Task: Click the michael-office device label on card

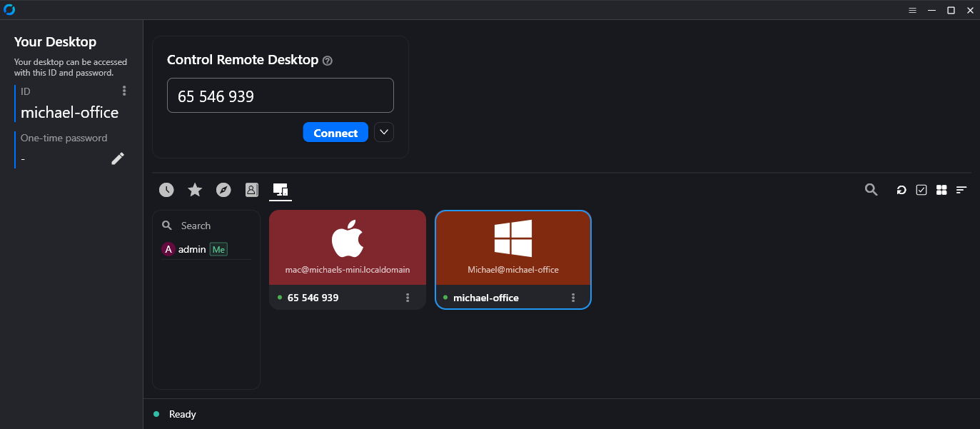Action: click(x=486, y=298)
